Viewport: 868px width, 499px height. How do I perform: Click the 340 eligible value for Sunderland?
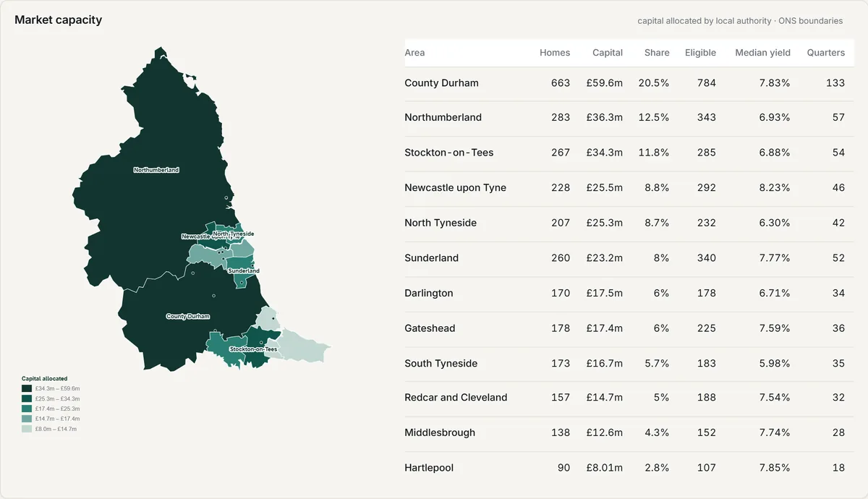(x=707, y=258)
